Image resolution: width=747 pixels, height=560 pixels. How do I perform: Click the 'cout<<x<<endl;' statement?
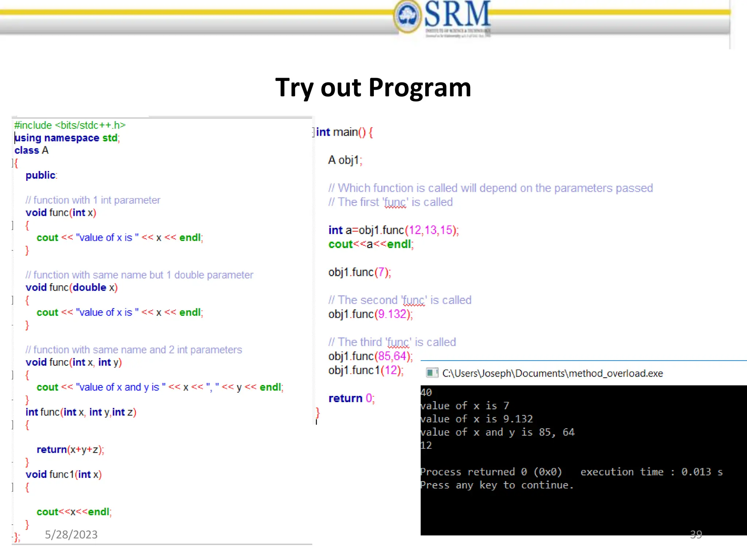[x=74, y=512]
